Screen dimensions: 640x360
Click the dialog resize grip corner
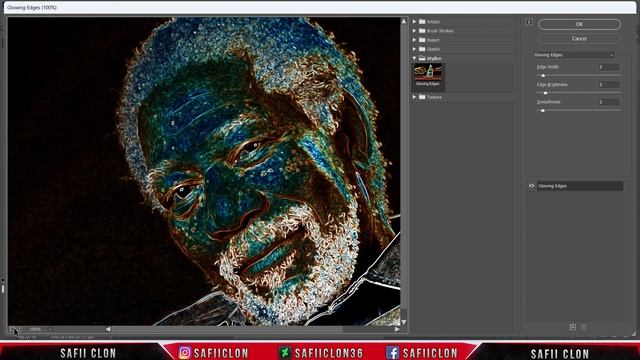634,334
